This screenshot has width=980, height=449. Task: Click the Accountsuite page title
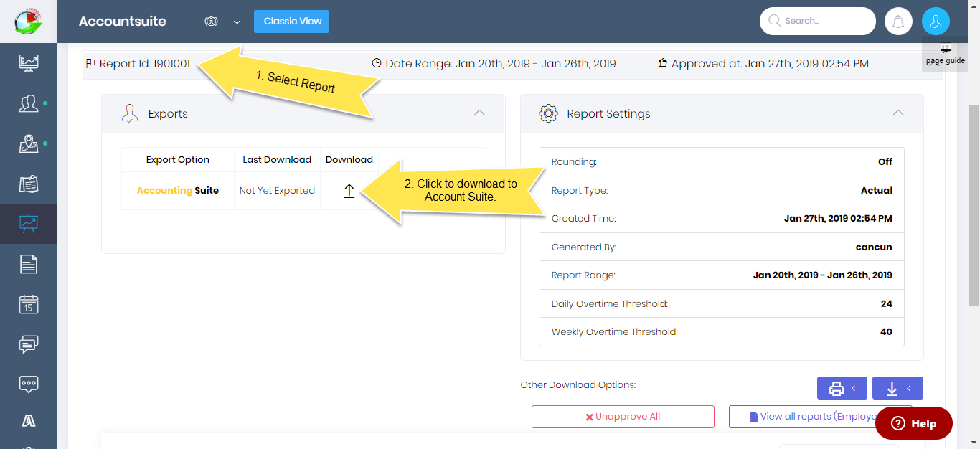point(123,22)
